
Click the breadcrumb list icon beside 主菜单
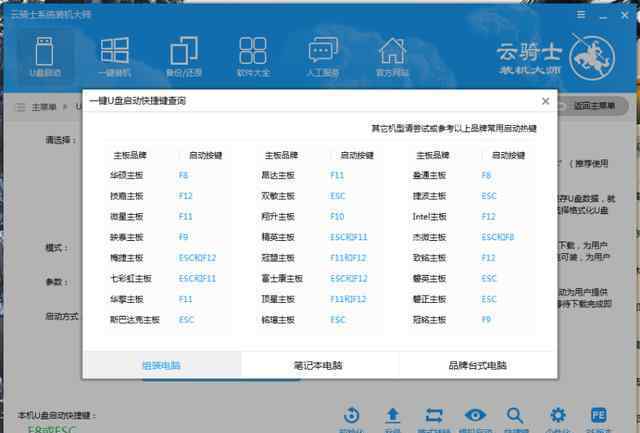point(20,107)
